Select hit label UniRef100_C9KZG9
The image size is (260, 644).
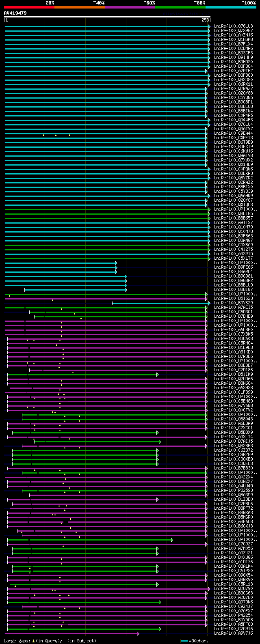(x=233, y=455)
